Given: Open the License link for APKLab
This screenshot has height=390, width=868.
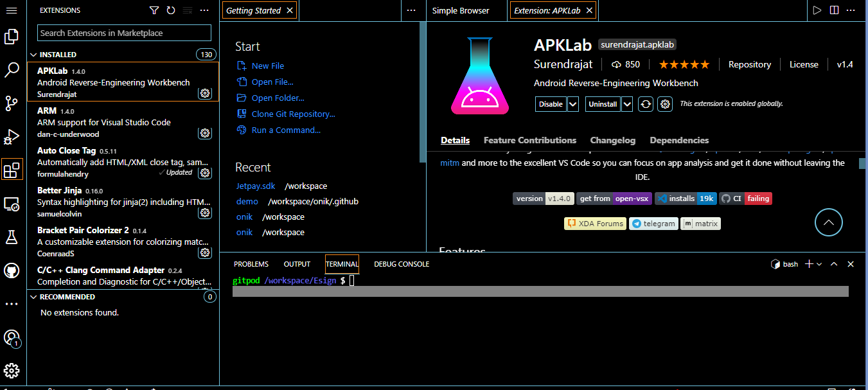Looking at the screenshot, I should click(804, 64).
